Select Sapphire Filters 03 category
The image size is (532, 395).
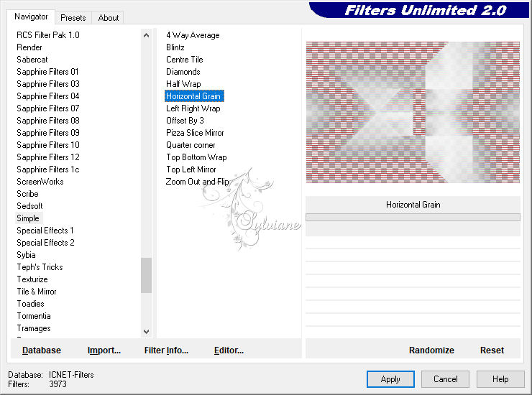click(x=48, y=84)
